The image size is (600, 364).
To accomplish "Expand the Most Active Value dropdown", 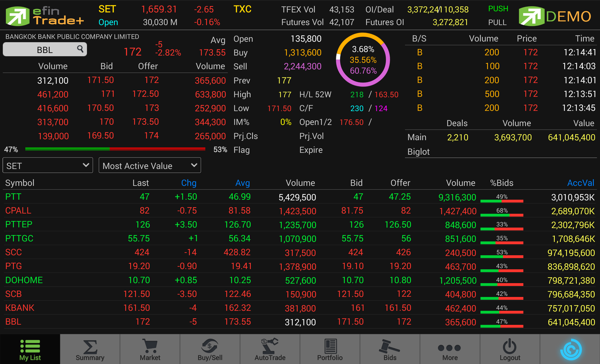I will coord(150,165).
